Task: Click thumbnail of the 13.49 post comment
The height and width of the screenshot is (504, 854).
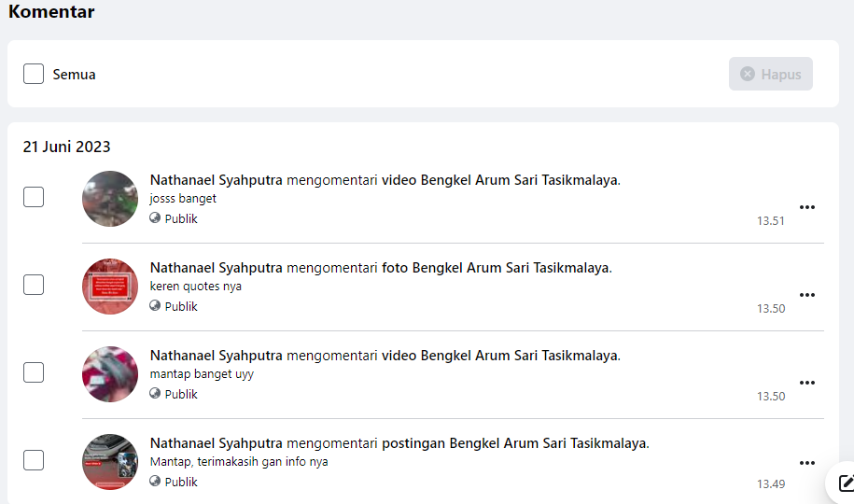Action: [x=110, y=462]
